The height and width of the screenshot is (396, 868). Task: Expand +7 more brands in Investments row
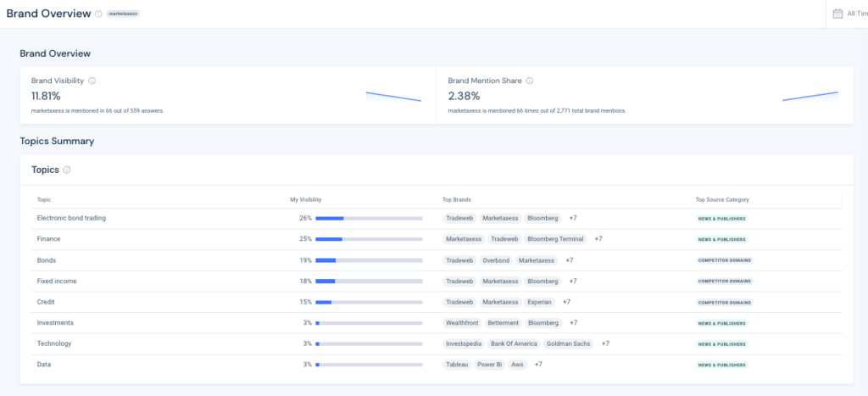574,323
